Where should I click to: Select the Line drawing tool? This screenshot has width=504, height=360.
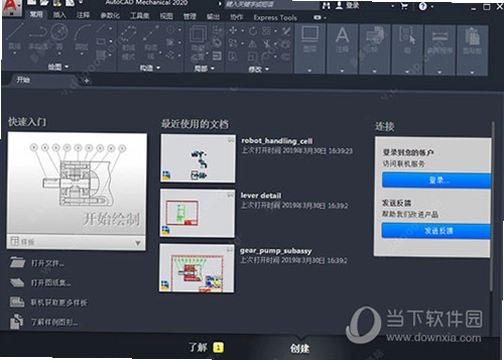click(15, 37)
